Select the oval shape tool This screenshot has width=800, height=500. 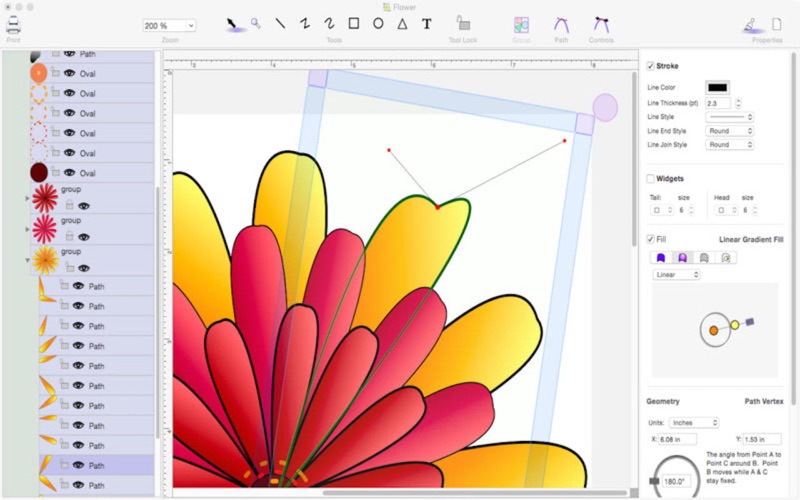tap(378, 23)
